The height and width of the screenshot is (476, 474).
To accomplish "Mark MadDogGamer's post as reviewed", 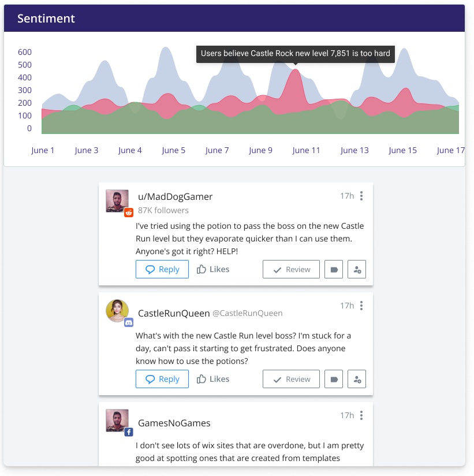I will pos(291,269).
